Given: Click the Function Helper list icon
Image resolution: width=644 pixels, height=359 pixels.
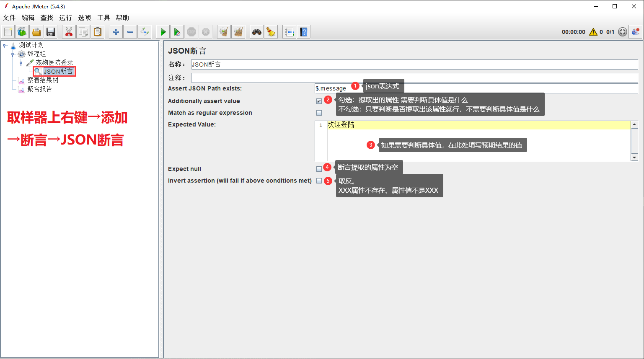Looking at the screenshot, I should point(289,32).
